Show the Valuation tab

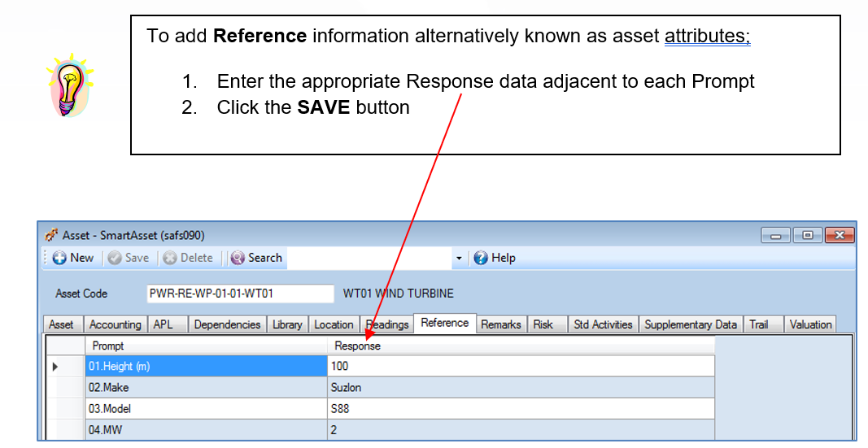810,324
